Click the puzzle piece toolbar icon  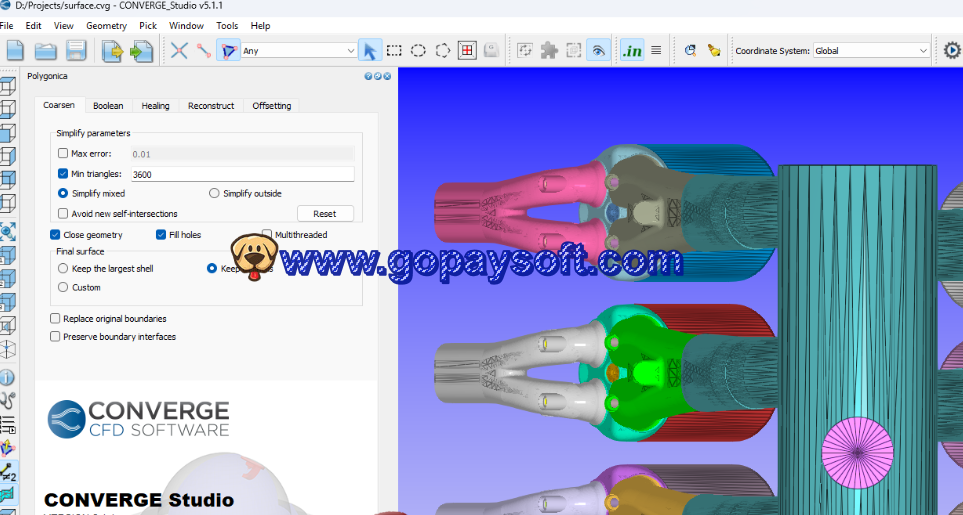point(549,50)
